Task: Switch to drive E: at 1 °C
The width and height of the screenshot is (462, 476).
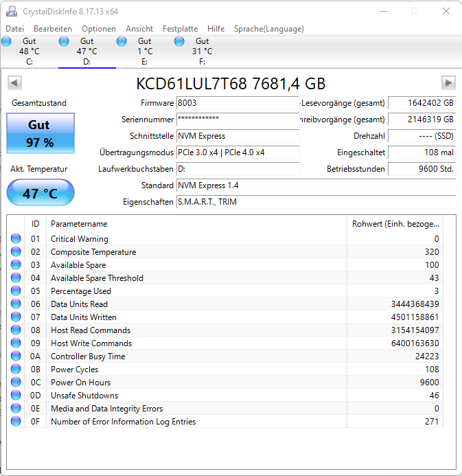Action: pos(145,52)
